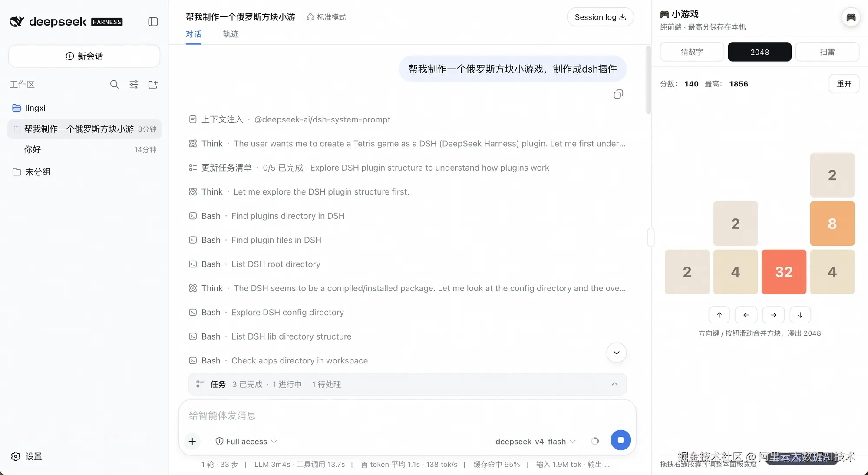This screenshot has height=475, width=868.
Task: Click the 缓存命中 95% status entry
Action: pyautogui.click(x=497, y=464)
